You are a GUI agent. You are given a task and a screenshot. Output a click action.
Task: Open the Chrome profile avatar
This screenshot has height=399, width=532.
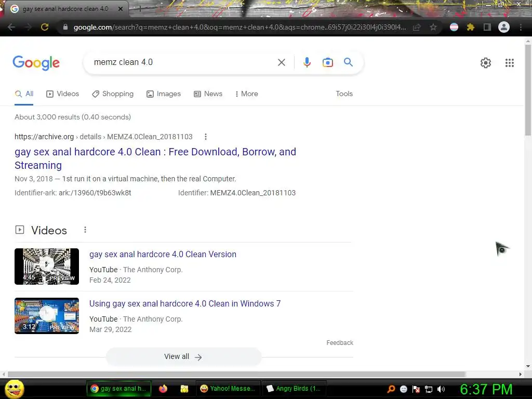pyautogui.click(x=504, y=27)
